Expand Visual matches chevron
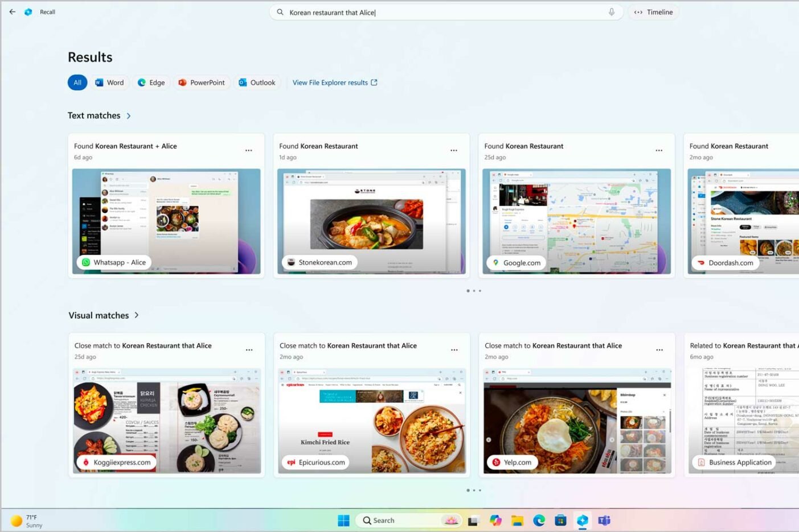The image size is (799, 532). (x=137, y=315)
